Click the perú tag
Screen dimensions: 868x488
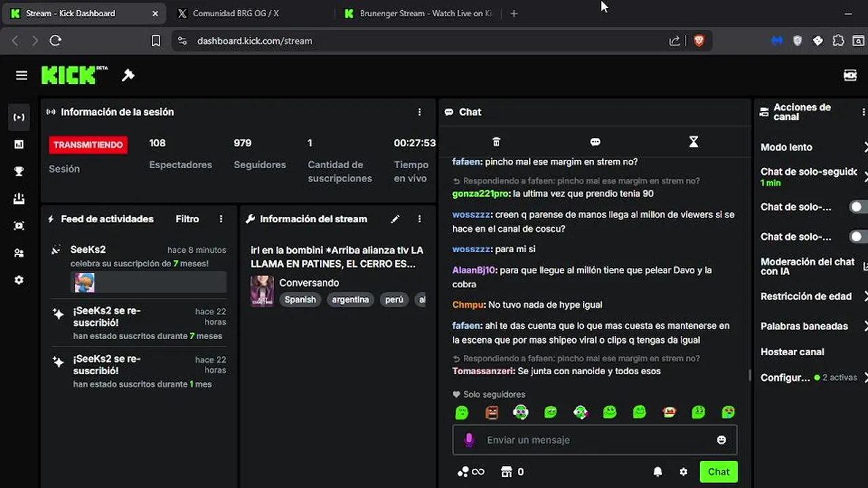coord(394,300)
